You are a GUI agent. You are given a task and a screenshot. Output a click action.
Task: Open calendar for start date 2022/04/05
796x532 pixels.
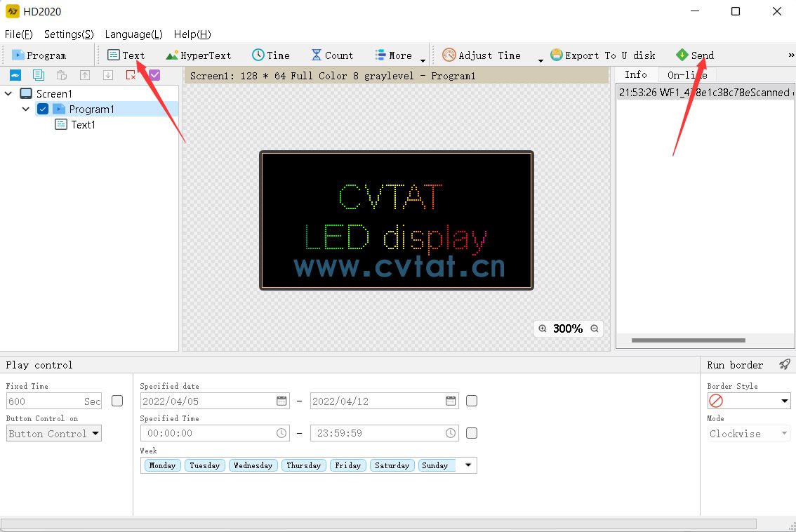coord(281,401)
